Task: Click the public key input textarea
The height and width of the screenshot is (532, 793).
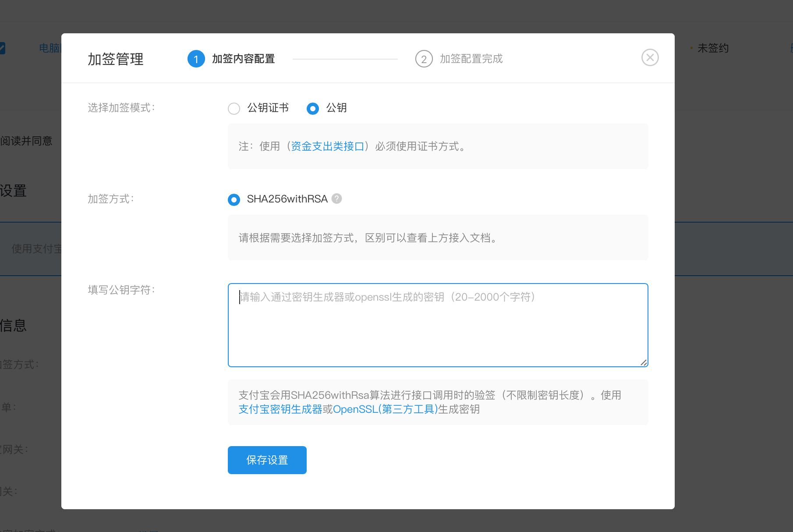Action: 437,325
